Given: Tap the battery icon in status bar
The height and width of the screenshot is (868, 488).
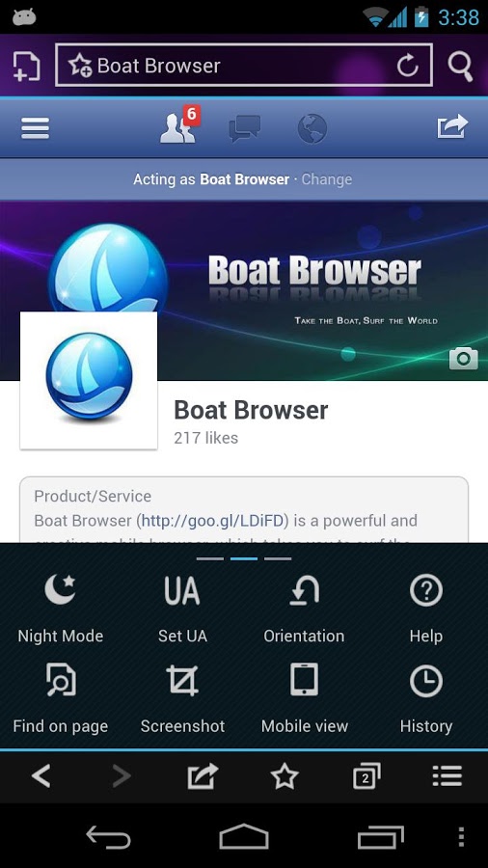Looking at the screenshot, I should 421,16.
